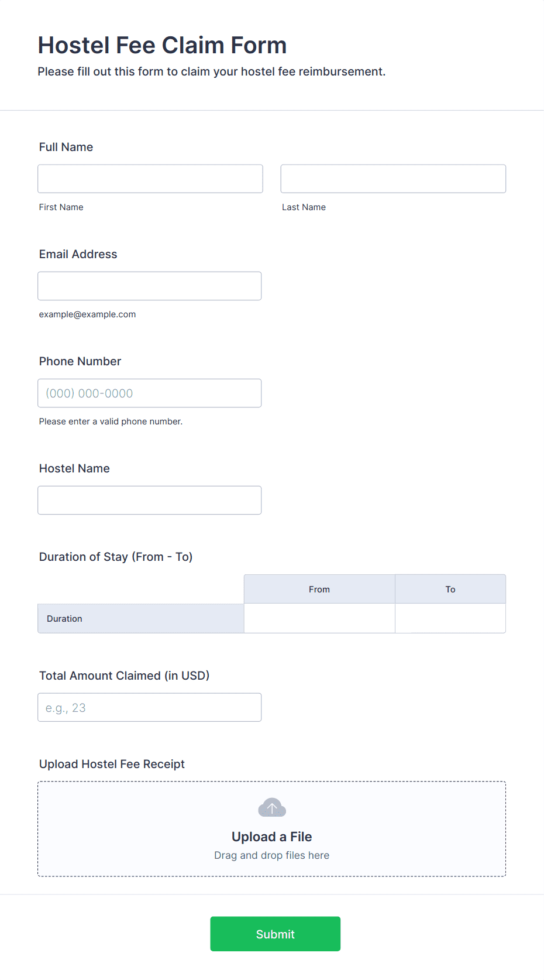Click the Total Amount Claimed field

(x=150, y=707)
